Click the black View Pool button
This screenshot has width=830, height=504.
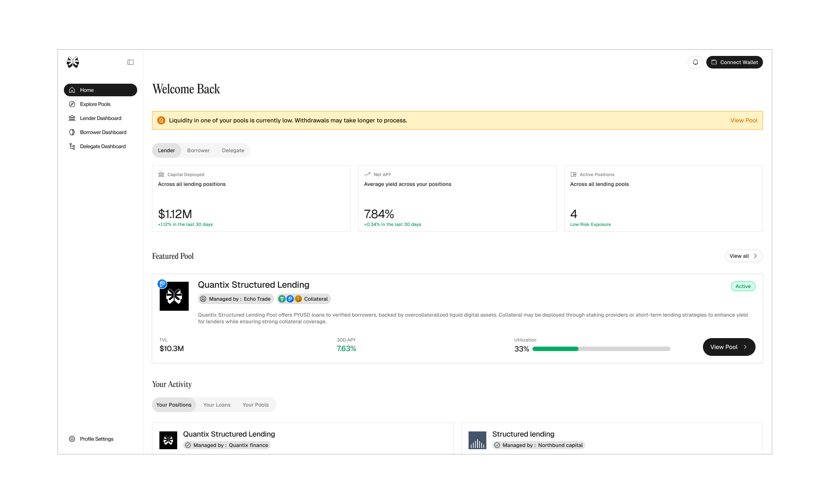click(x=729, y=347)
